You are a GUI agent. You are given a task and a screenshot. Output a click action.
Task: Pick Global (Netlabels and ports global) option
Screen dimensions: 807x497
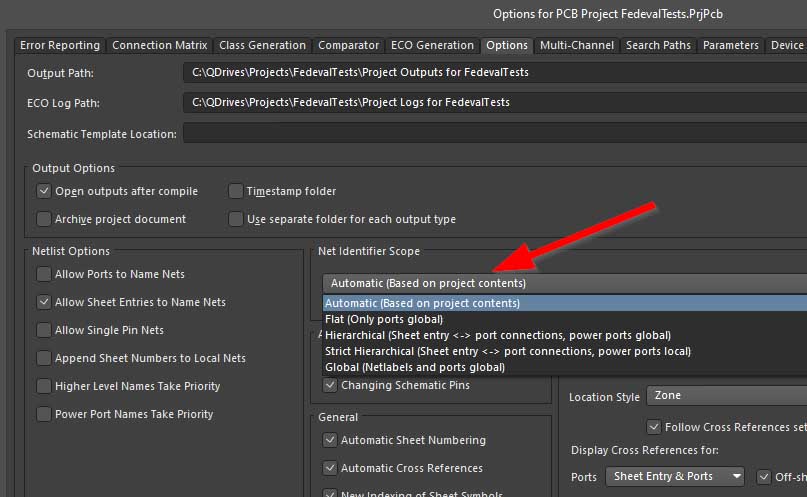point(415,367)
